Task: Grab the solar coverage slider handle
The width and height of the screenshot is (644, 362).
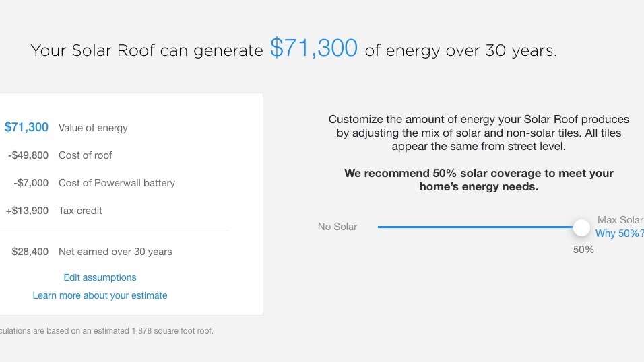Action: pos(581,227)
